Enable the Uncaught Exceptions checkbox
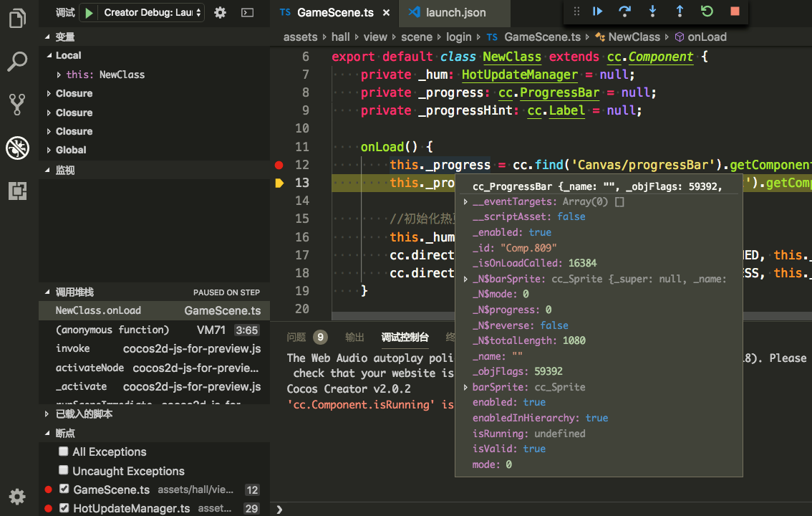The height and width of the screenshot is (516, 812). [x=64, y=471]
